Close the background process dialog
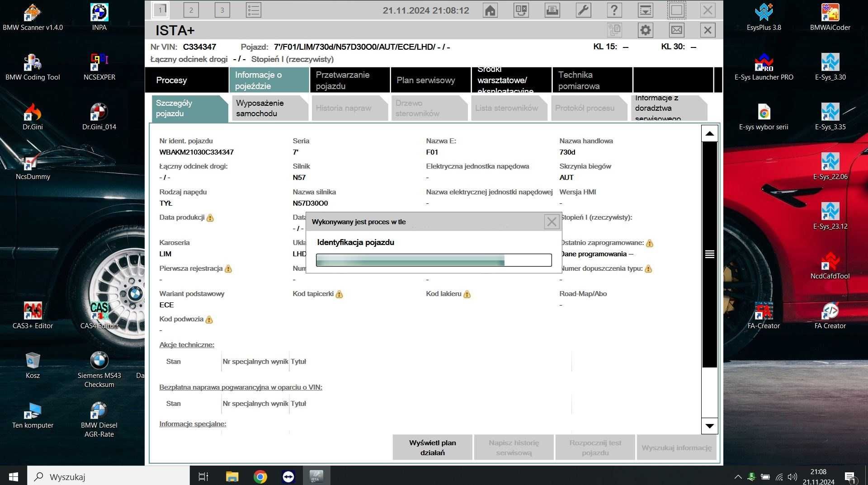Screen dimensions: 868x485 point(552,221)
